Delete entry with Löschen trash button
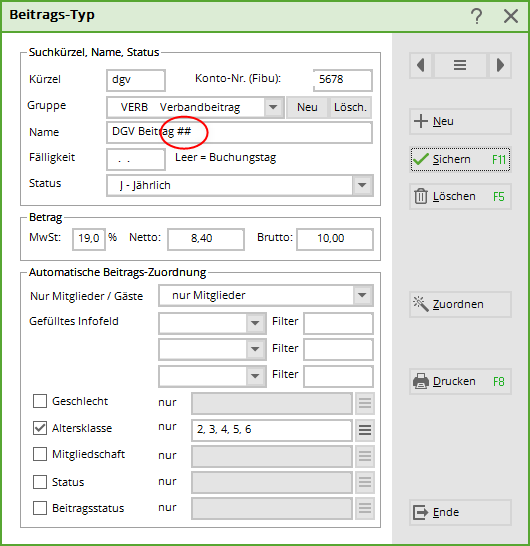The image size is (530, 546). (x=460, y=197)
